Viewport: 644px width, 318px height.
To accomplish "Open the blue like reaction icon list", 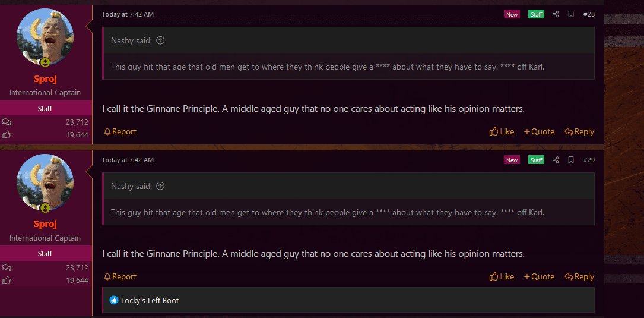I will [x=114, y=300].
